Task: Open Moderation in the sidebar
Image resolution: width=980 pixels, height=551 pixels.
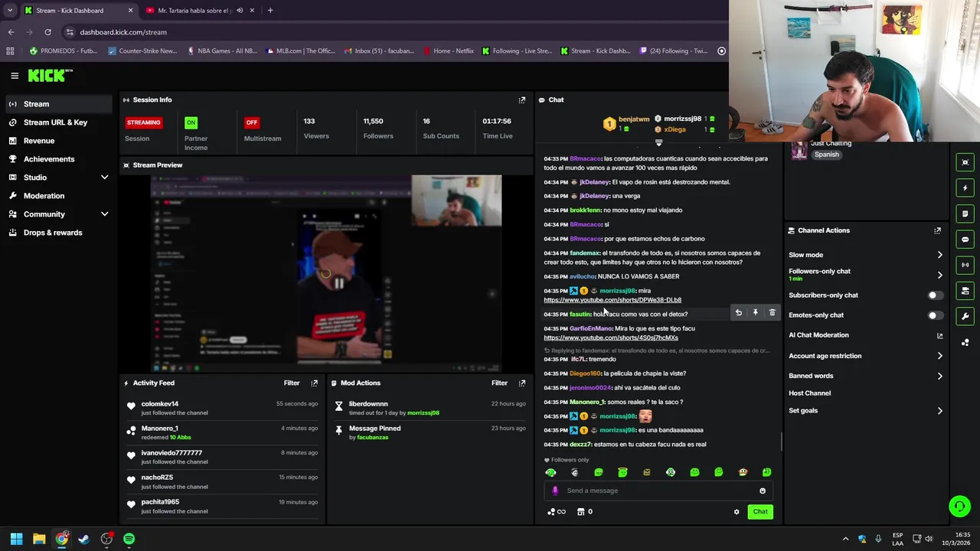Action: 58,196
